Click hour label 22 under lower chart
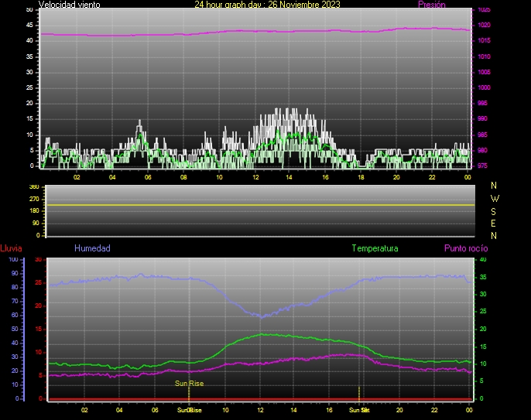The width and height of the screenshot is (531, 420). click(x=434, y=410)
